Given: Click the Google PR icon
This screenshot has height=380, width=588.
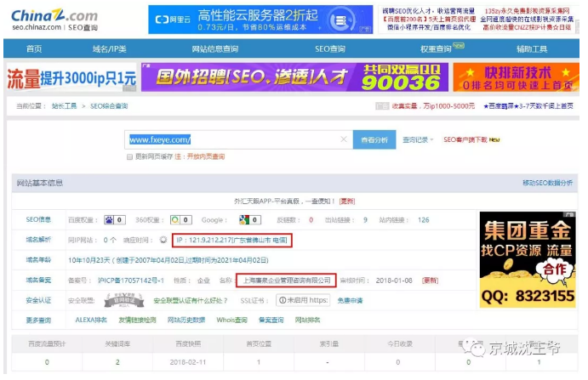Looking at the screenshot, I should [244, 220].
